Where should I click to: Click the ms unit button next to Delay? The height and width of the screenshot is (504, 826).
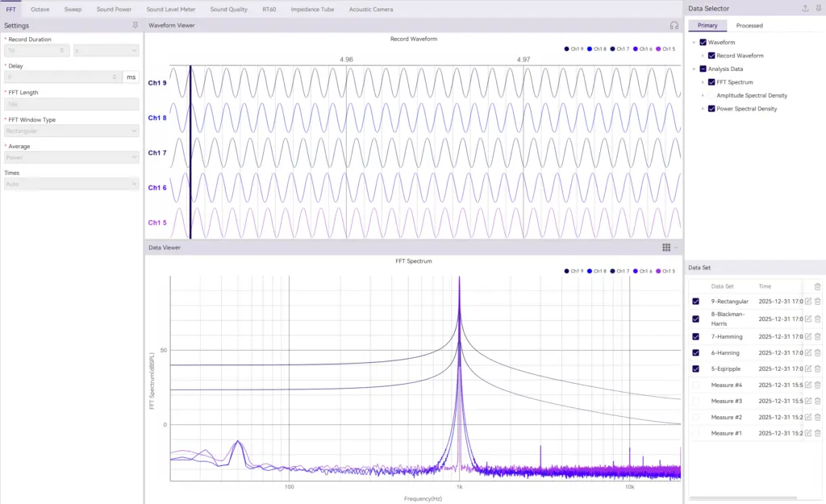pyautogui.click(x=131, y=77)
